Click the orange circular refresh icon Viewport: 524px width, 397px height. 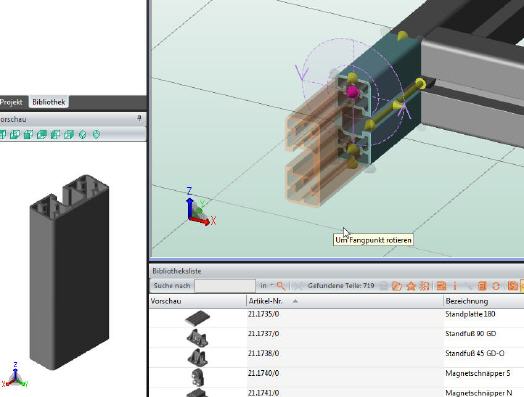coord(496,286)
